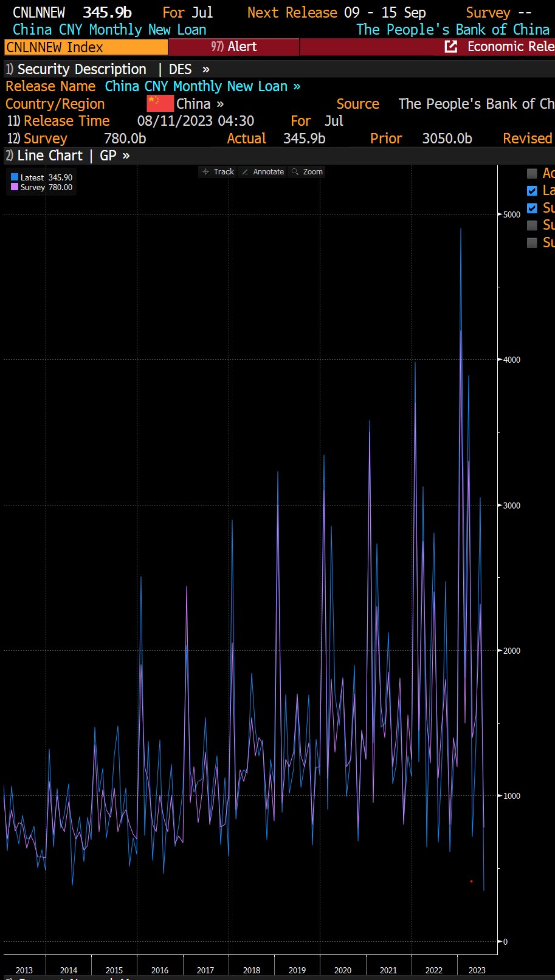Click the 2018 year label on axis
This screenshot has height=980, width=555.
point(252,970)
